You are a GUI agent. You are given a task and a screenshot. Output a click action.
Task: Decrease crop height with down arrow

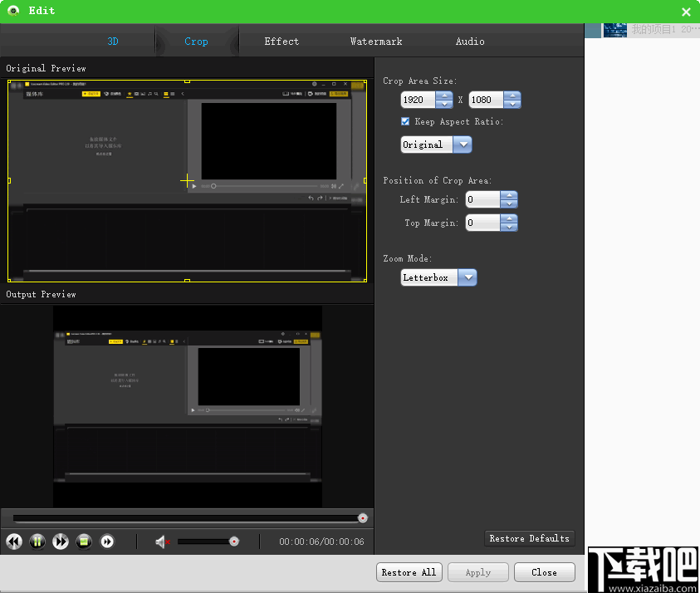(x=512, y=104)
